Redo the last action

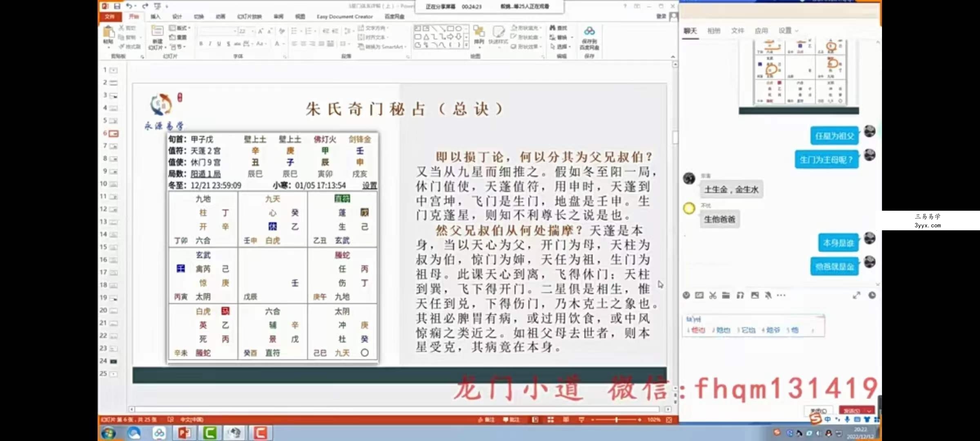point(145,6)
